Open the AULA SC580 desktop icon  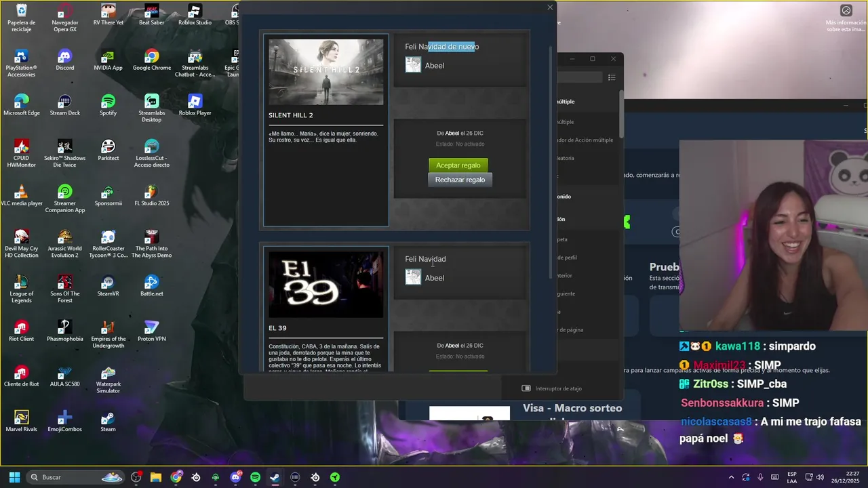pos(64,376)
